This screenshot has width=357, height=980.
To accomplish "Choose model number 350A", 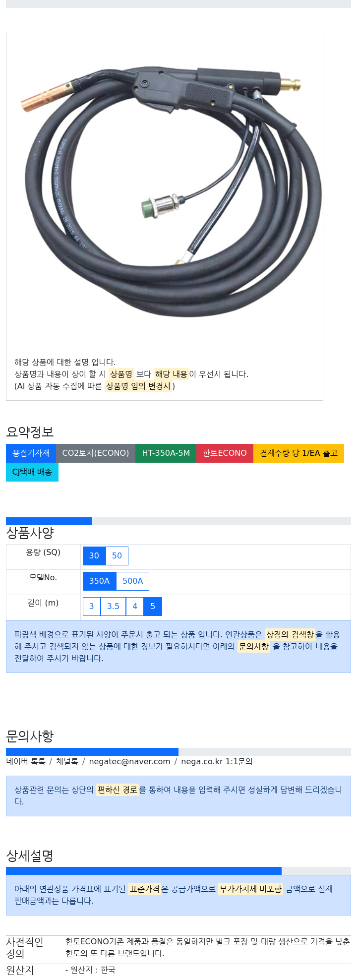I will pos(99,581).
